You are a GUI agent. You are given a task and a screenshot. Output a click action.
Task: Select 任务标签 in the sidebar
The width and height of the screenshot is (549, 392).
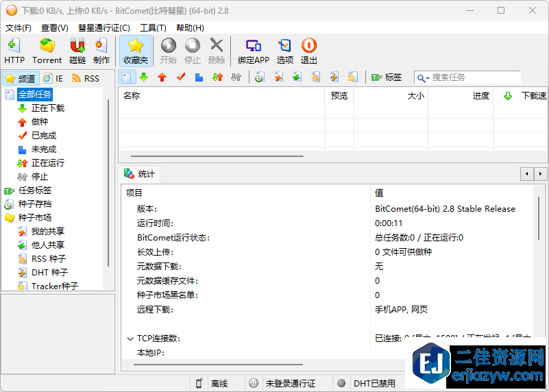[x=35, y=191]
